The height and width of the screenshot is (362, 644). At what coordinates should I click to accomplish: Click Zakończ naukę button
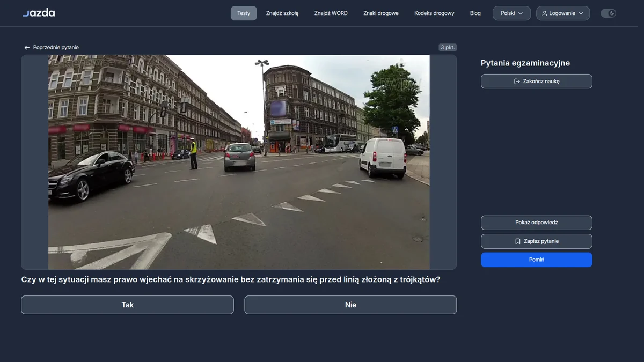coord(537,82)
